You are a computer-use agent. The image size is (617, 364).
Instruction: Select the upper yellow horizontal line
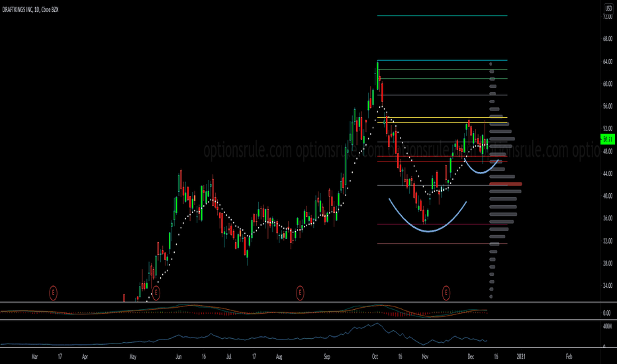pyautogui.click(x=442, y=118)
